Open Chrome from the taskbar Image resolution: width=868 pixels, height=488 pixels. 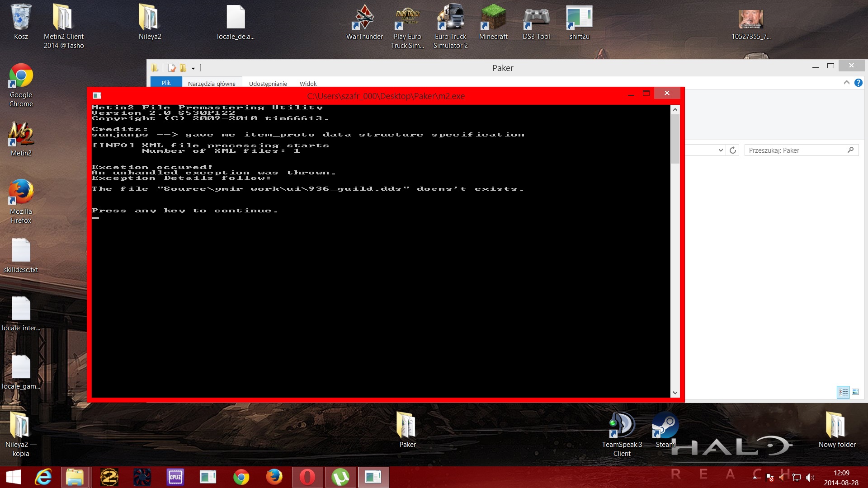coord(241,477)
